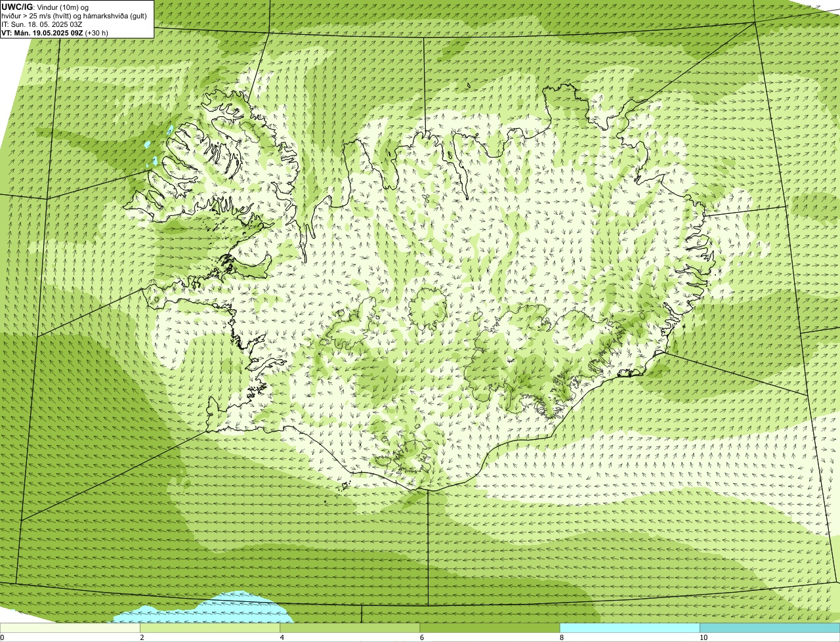Click the 'UWC/IG: Vindur (10m) og' title line
Screen dimensions: 840x642
pyautogui.click(x=45, y=7)
